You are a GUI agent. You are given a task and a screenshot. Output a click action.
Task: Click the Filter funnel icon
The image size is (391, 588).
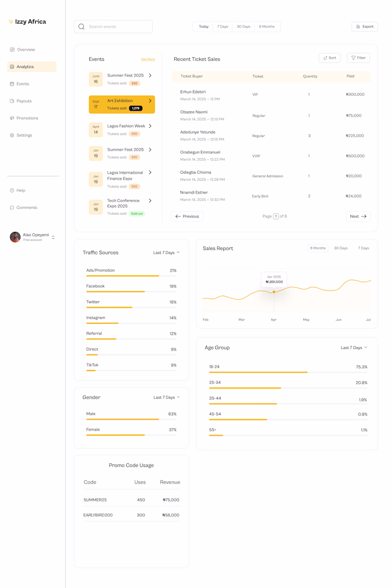pyautogui.click(x=353, y=58)
